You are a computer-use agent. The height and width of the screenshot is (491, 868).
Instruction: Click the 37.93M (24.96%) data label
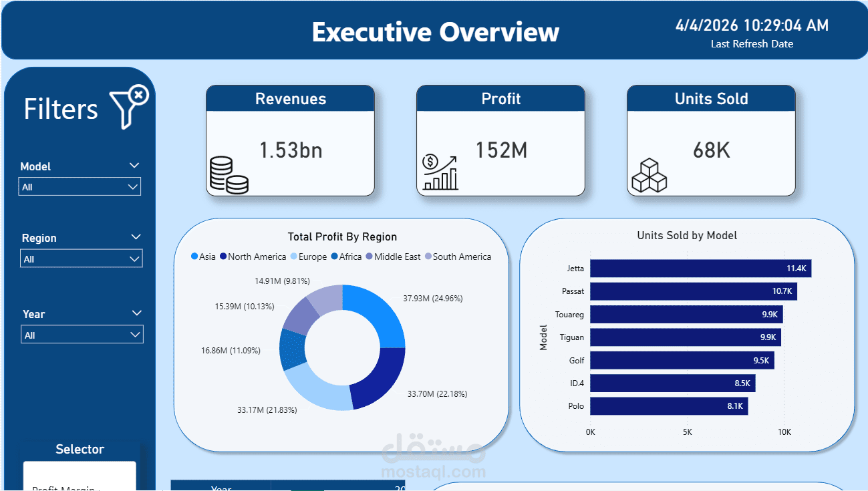[x=433, y=299]
